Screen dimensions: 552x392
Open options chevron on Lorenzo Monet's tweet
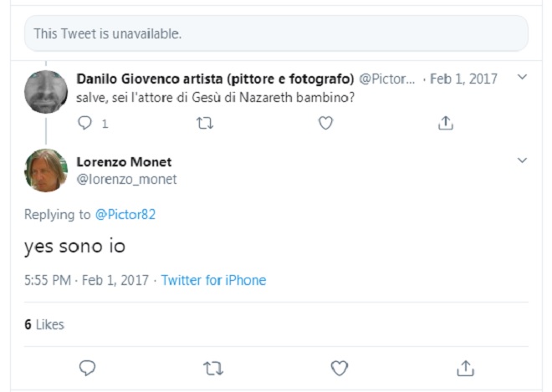[x=523, y=160]
